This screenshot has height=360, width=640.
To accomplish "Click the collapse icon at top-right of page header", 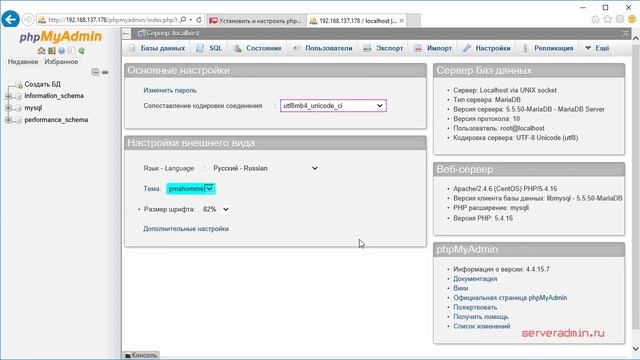I will pyautogui.click(x=626, y=33).
